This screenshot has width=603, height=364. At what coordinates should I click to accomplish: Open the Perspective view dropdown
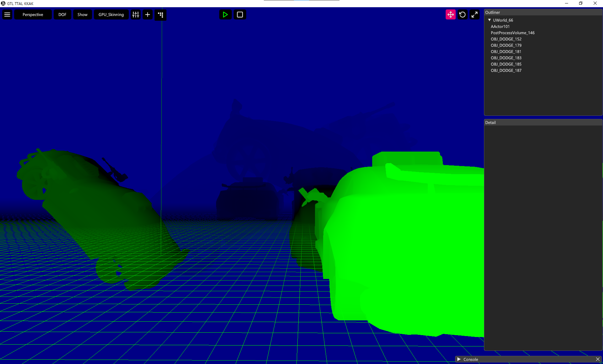tap(33, 15)
